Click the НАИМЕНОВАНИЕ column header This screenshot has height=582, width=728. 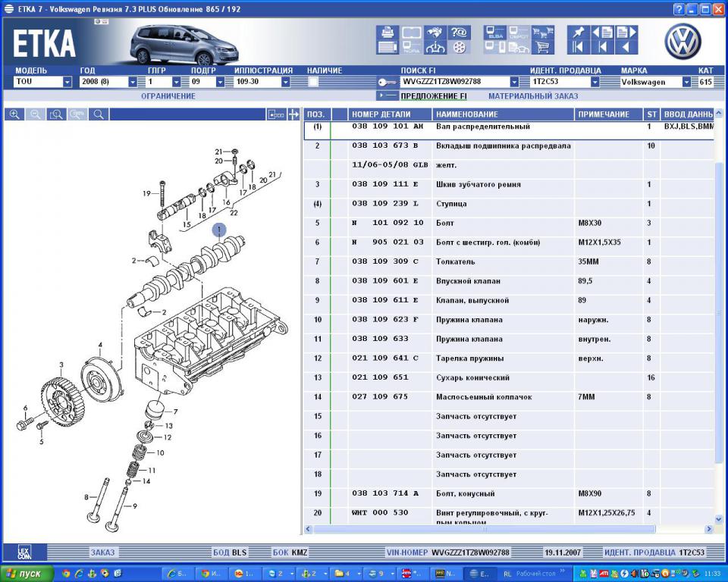pyautogui.click(x=503, y=114)
